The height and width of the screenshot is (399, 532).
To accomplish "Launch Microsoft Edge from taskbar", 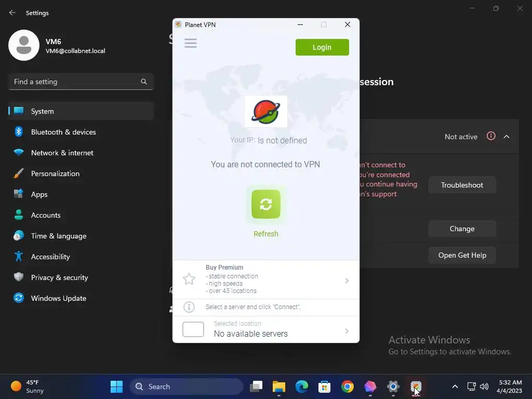I will (x=301, y=387).
